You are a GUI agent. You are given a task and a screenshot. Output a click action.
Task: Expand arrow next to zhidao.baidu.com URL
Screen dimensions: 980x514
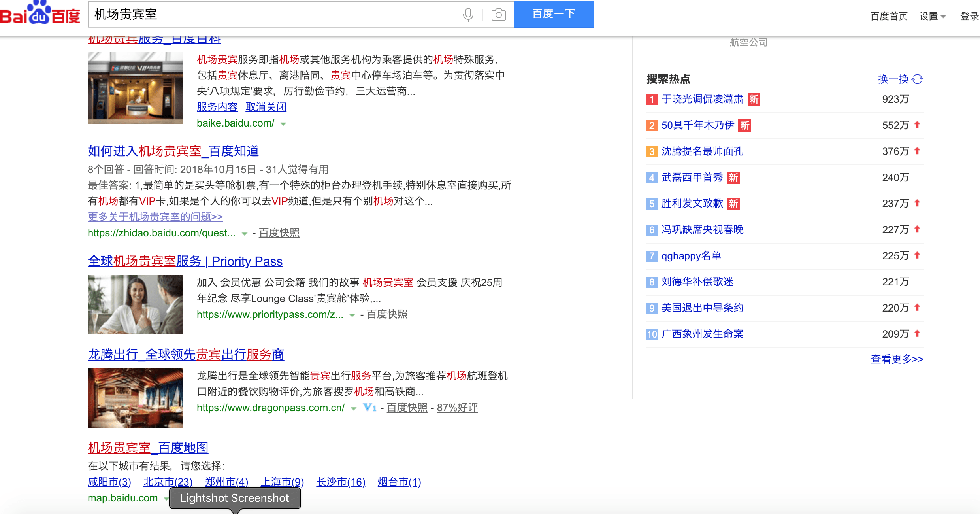pyautogui.click(x=245, y=234)
